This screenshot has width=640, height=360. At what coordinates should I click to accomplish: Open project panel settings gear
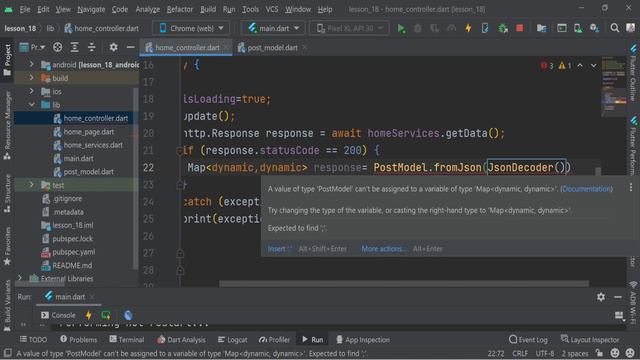[x=113, y=47]
